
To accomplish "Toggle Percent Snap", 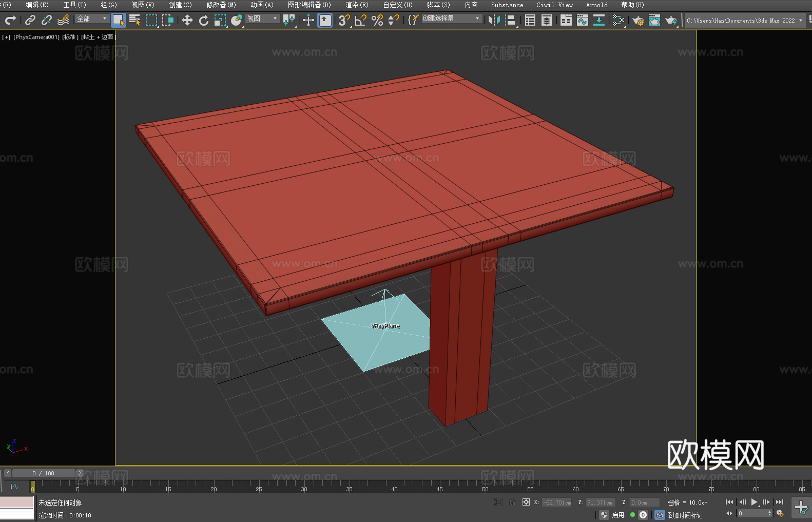I will coord(377,20).
